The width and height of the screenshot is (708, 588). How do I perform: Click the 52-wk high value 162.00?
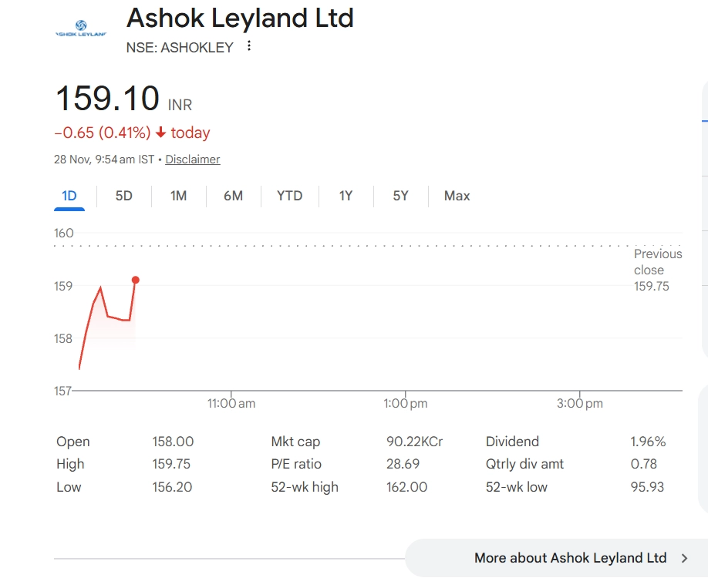[406, 487]
